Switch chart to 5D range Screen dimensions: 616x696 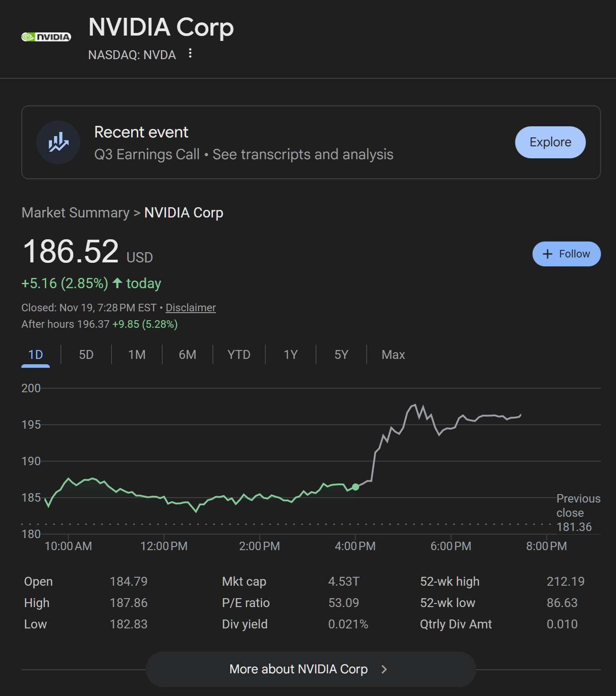click(86, 355)
